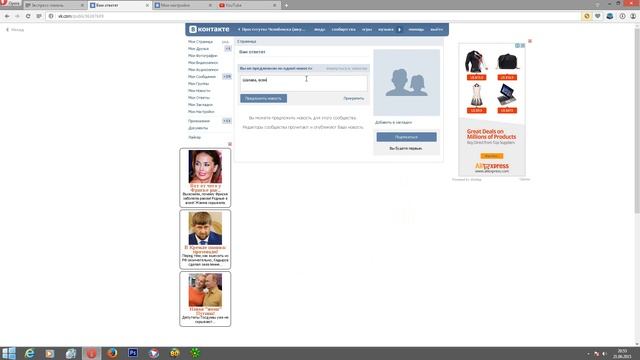The image size is (640, 360).
Task: Open the speed dial grid button
Action: (x=39, y=16)
